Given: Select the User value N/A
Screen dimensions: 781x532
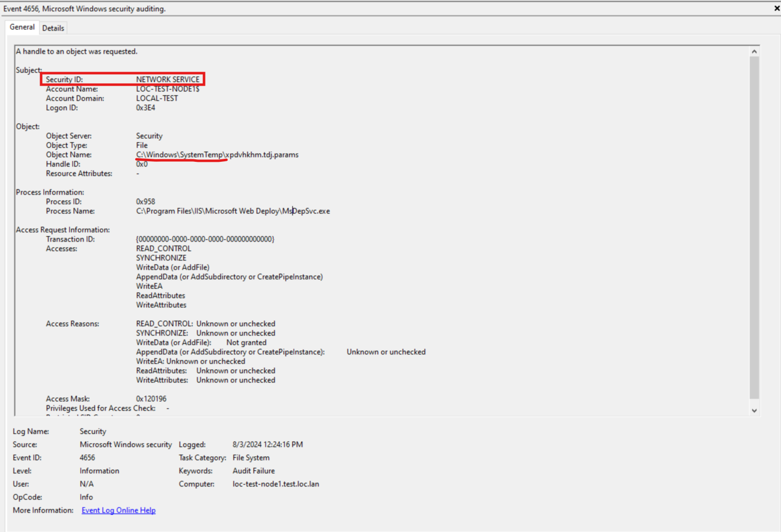Looking at the screenshot, I should coord(86,484).
